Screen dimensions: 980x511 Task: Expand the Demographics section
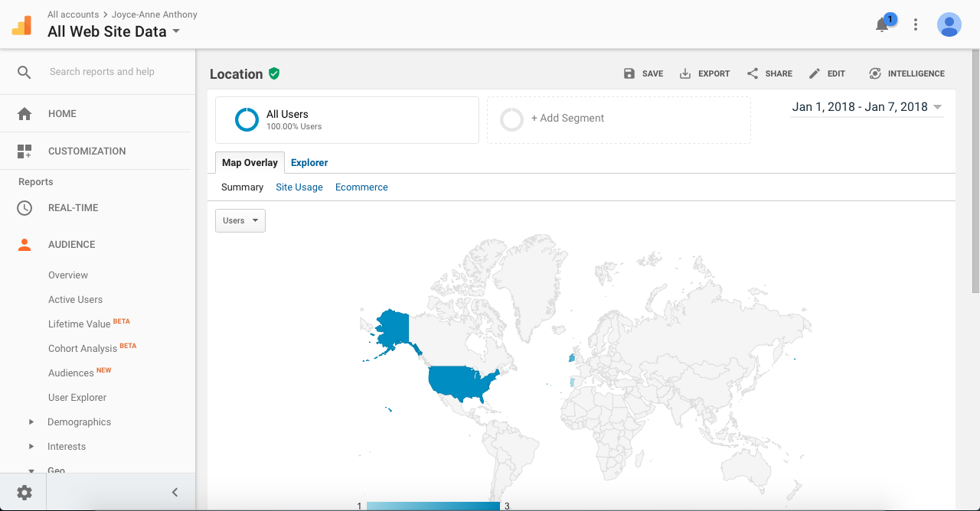pos(31,421)
